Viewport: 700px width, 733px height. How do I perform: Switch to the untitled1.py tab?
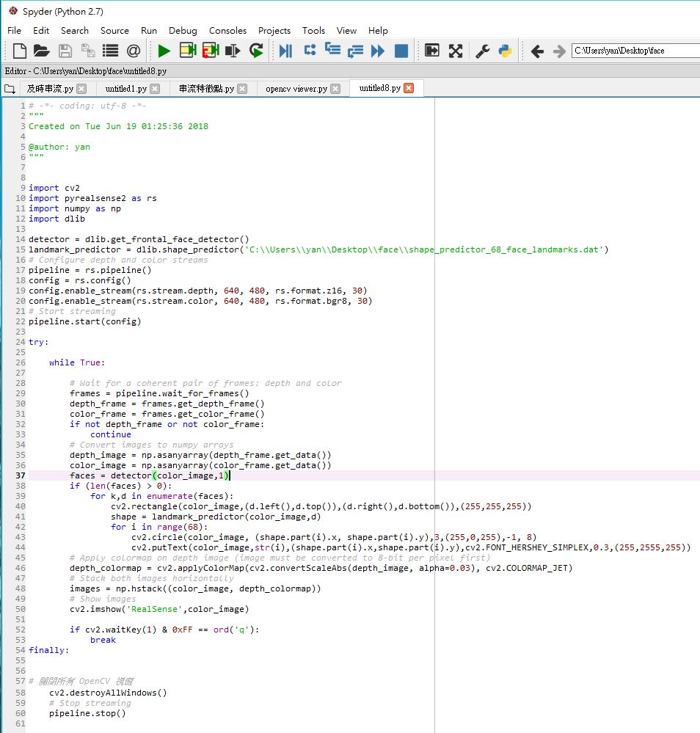[125, 88]
